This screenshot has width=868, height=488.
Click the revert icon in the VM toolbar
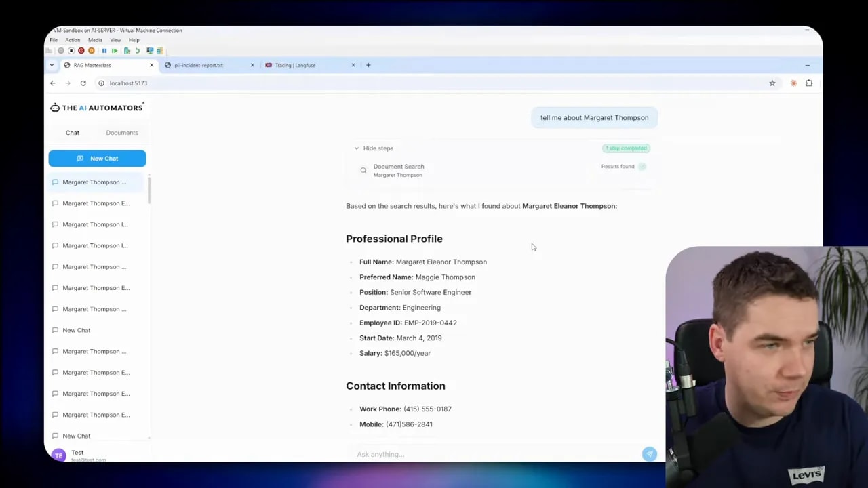click(137, 50)
